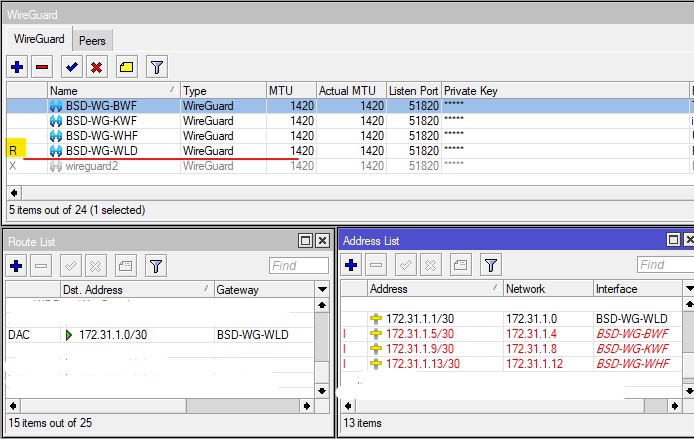The image size is (694, 439).
Task: Click the remove button in Address List toolbar
Action: [x=376, y=265]
